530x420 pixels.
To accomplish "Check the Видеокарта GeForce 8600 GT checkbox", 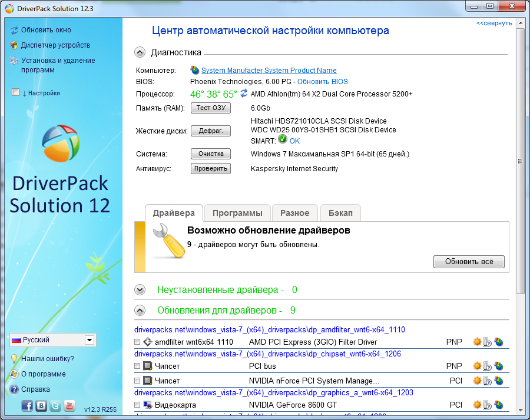I will [137, 405].
